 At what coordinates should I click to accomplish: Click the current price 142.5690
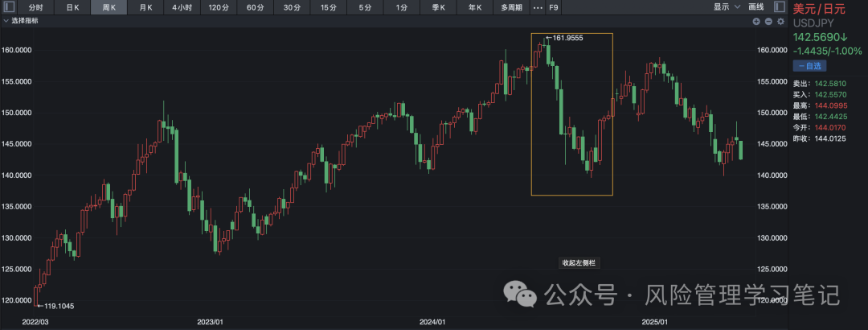[821, 37]
